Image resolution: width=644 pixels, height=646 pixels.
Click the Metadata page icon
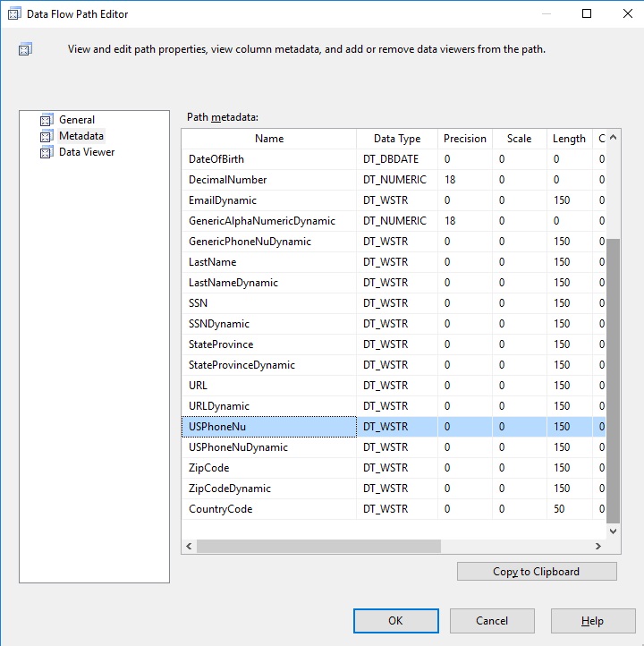click(x=47, y=135)
